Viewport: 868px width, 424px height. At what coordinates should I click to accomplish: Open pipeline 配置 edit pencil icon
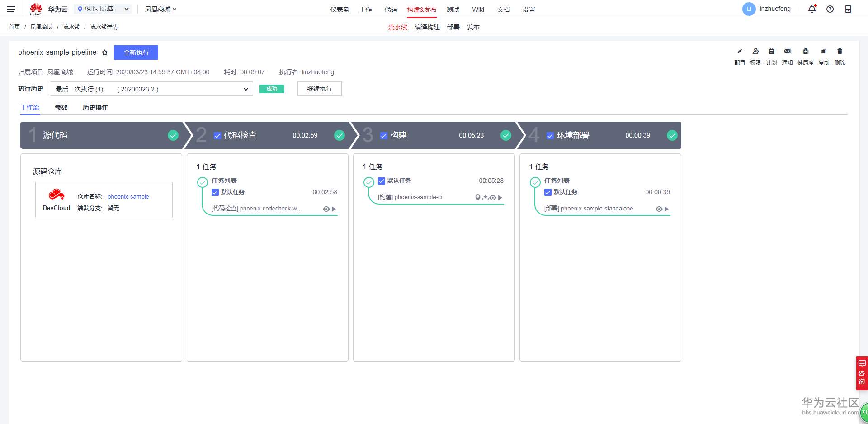tap(740, 51)
